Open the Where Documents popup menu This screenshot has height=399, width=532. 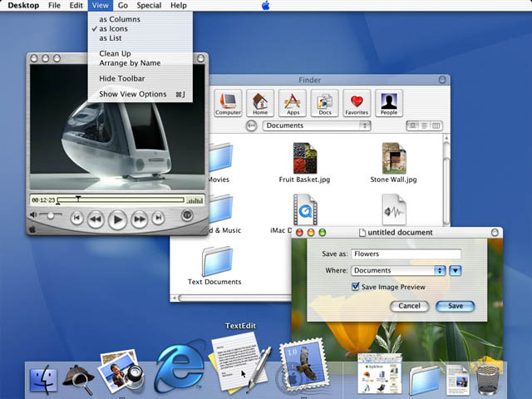(x=398, y=270)
